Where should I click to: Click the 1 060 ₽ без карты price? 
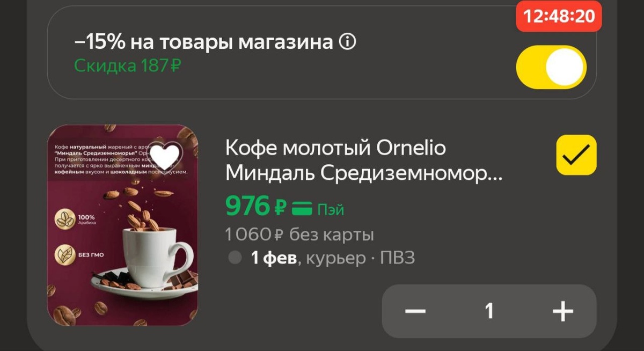(299, 235)
